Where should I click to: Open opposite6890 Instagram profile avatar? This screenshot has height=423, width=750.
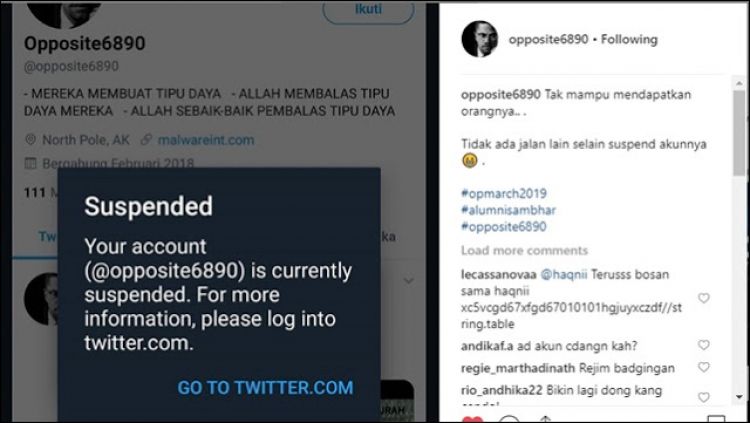[480, 39]
